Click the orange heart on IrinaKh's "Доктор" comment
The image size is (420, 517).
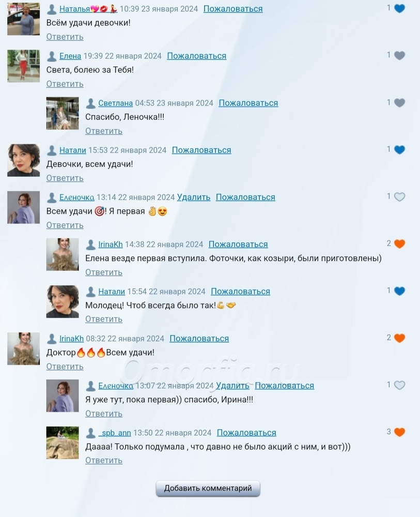click(399, 338)
